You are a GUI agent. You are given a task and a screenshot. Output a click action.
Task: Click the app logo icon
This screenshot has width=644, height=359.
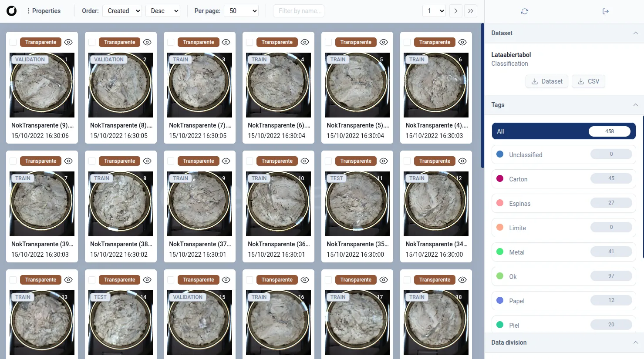[x=12, y=11]
